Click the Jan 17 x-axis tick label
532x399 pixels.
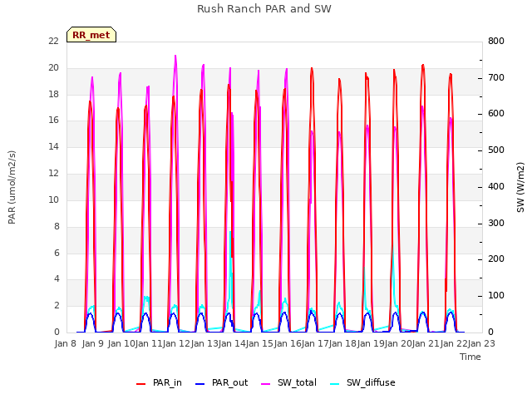315,343
